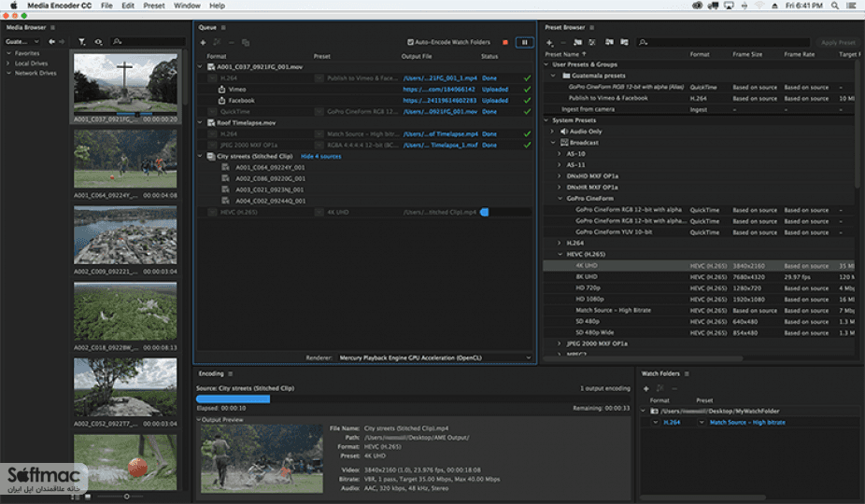This screenshot has height=504, width=865.
Task: Click the Vimeo publish icon in queue
Action: (x=221, y=90)
